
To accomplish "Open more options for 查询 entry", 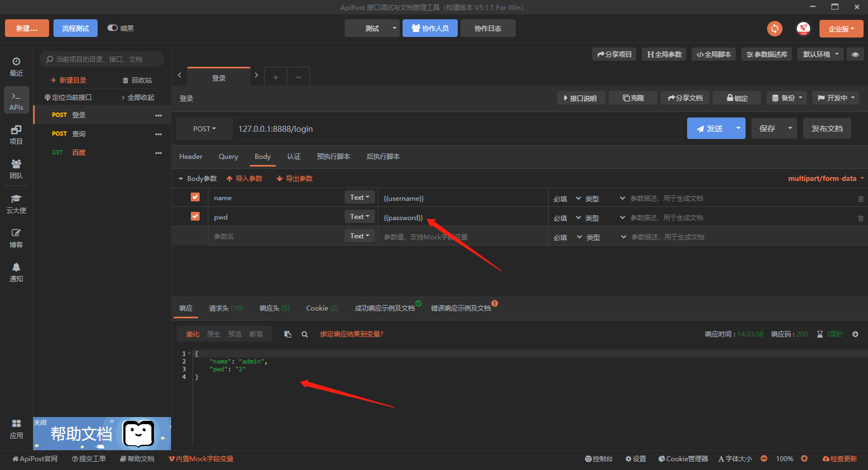I will [x=159, y=134].
